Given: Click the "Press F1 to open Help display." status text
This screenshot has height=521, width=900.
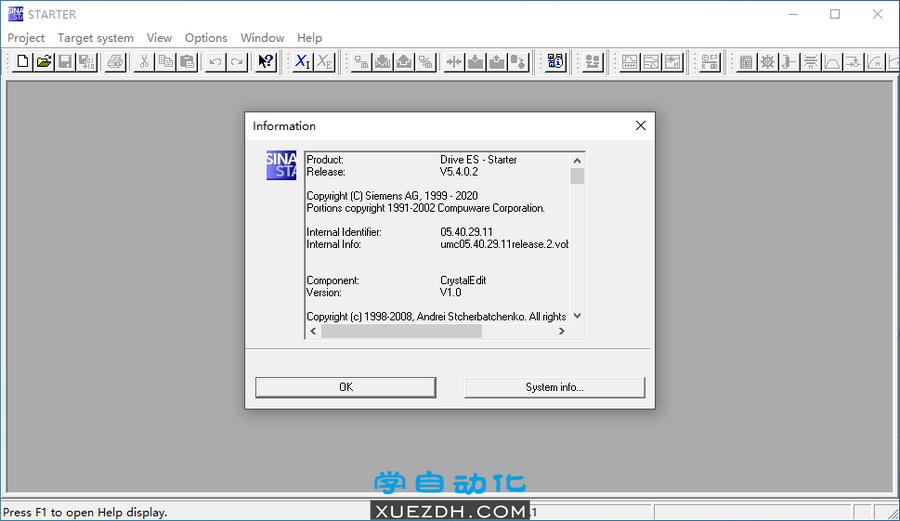Looking at the screenshot, I should click(85, 512).
